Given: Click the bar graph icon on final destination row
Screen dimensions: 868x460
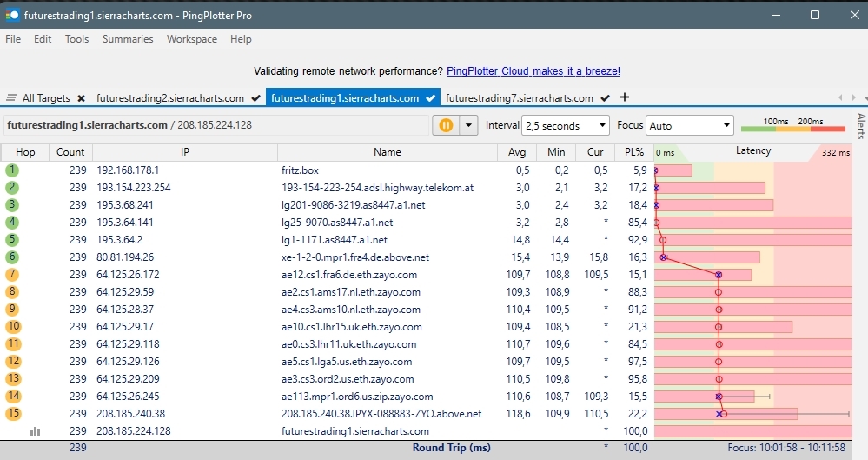Looking at the screenshot, I should [x=36, y=430].
